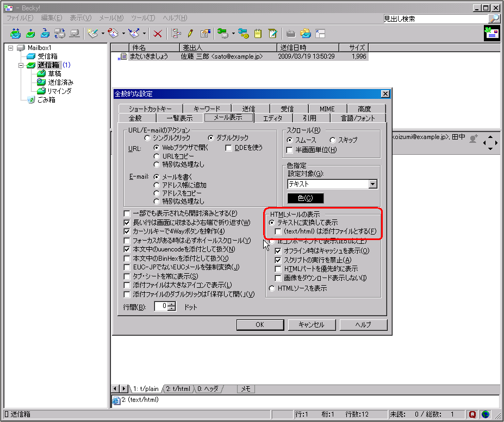Click the magnifier search icon beside header search
Screen dimensions: 504x422
coord(494,18)
